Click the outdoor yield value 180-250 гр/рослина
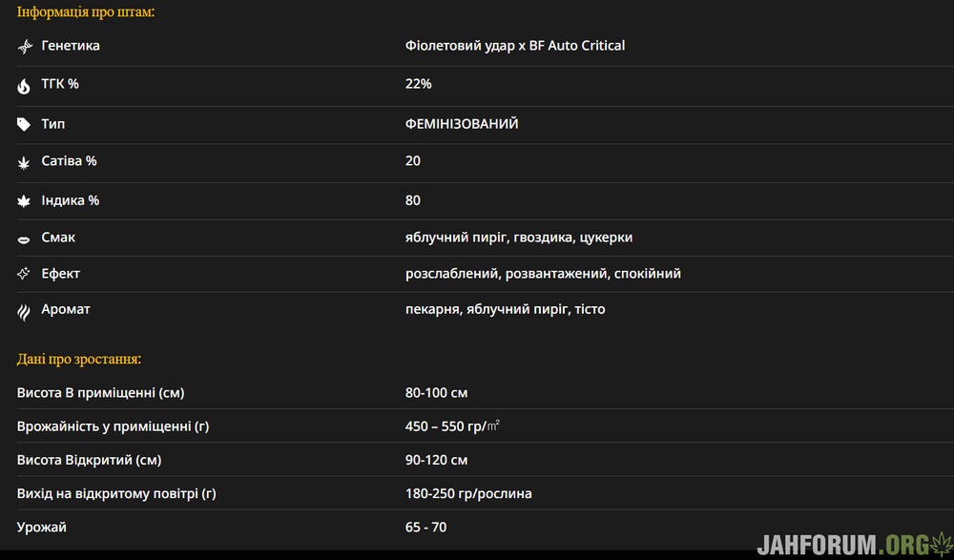Screen dimensions: 954x560 [468, 494]
